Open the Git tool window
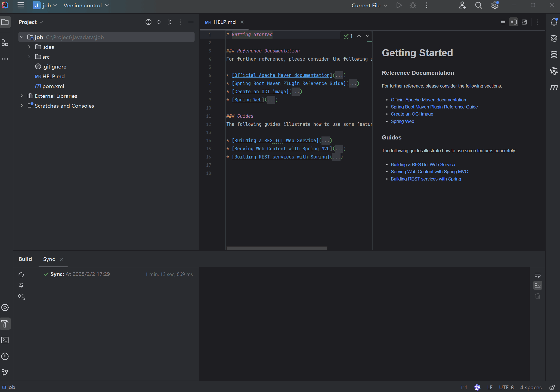 click(5, 372)
